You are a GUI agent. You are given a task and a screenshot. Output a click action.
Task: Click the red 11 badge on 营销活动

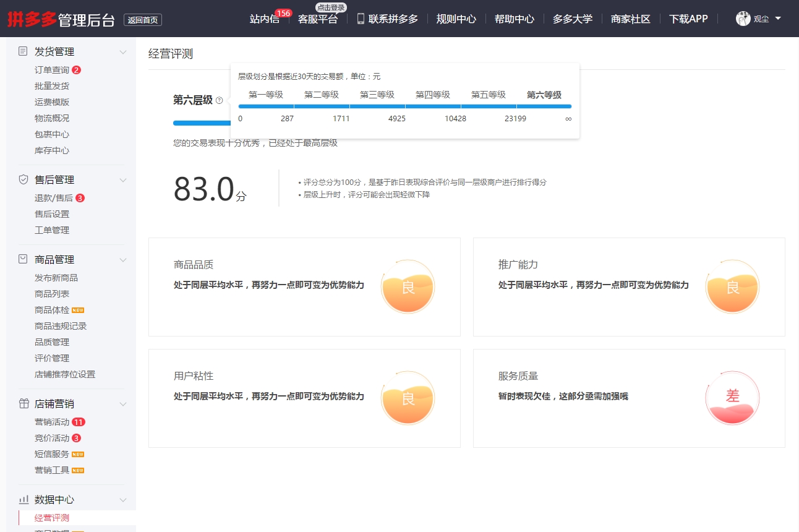point(79,422)
